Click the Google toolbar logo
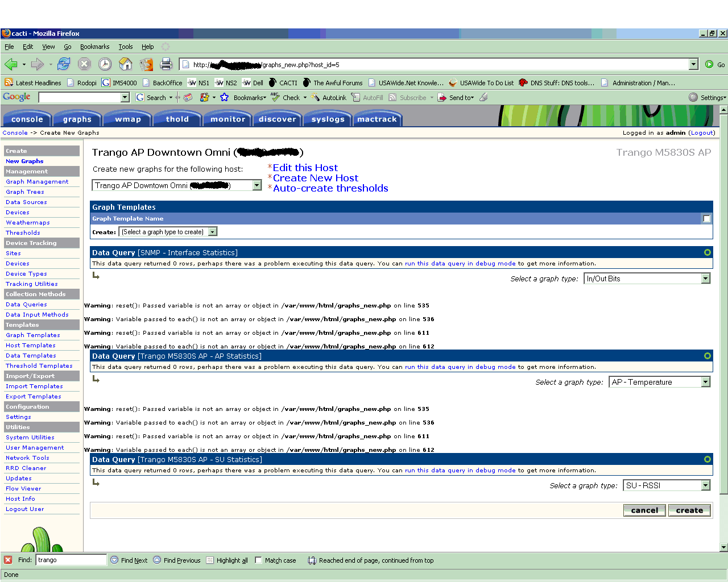Viewport: 728px width, 582px height. tap(16, 97)
